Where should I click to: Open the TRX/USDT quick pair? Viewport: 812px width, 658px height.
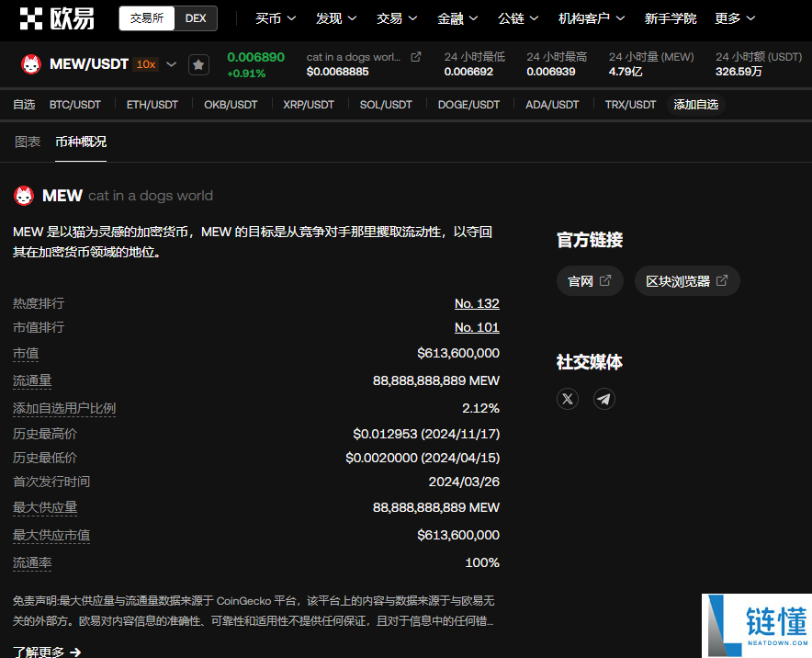[x=630, y=105]
